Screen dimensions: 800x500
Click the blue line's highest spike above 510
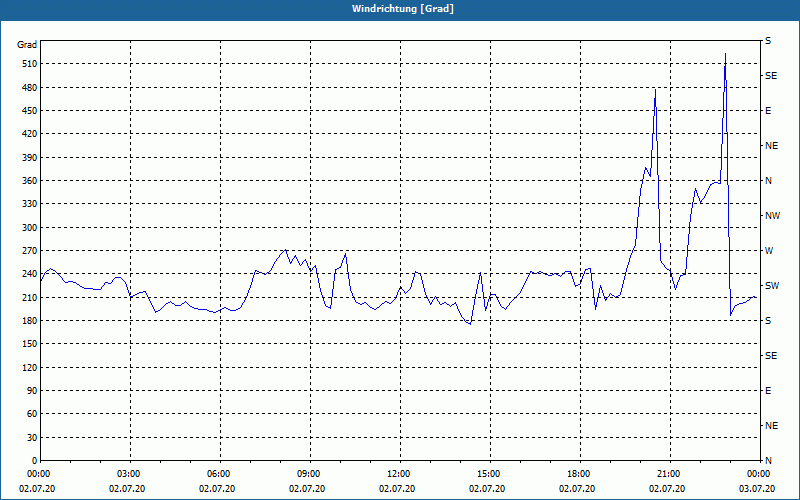pos(725,54)
